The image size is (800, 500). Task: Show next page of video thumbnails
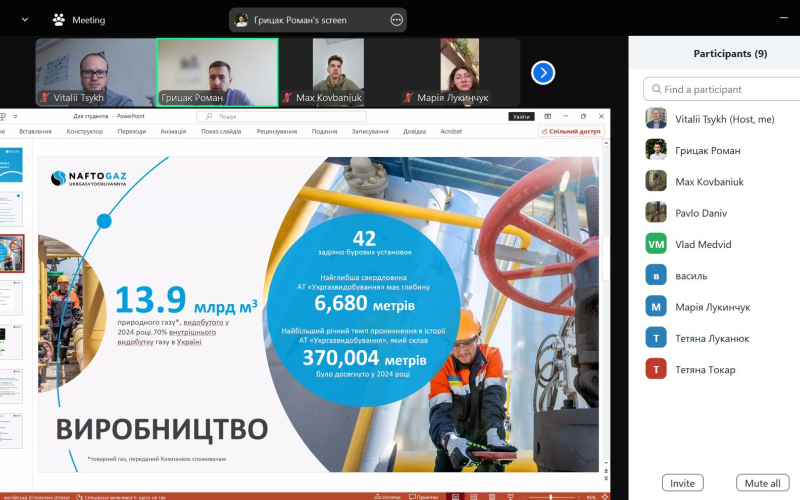click(543, 73)
